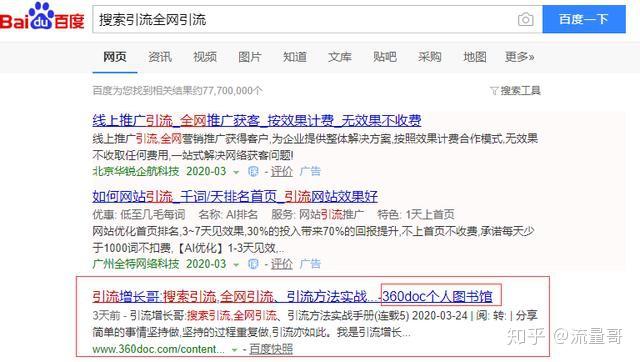Click 评价 link under 广州全特网络科技 result
Image resolution: width=640 pixels, height=362 pixels.
point(282,264)
